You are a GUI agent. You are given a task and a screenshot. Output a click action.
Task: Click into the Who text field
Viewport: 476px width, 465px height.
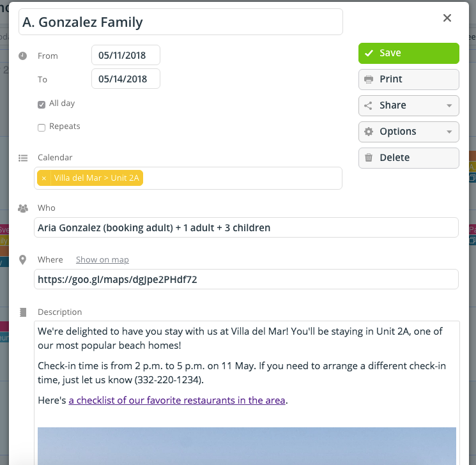tap(246, 227)
